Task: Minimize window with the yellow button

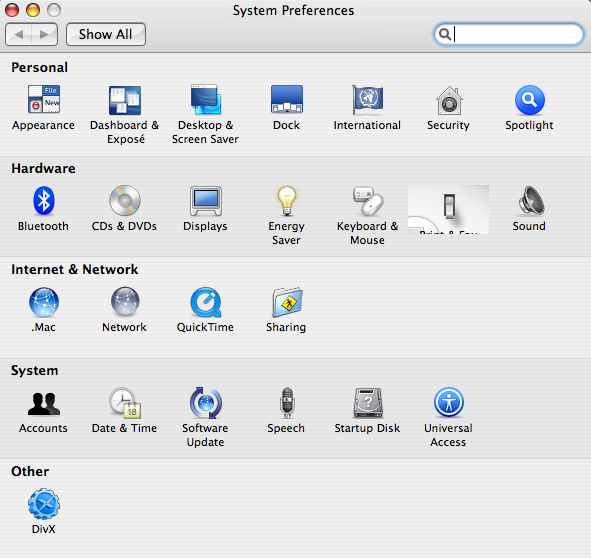Action: pyautogui.click(x=33, y=10)
